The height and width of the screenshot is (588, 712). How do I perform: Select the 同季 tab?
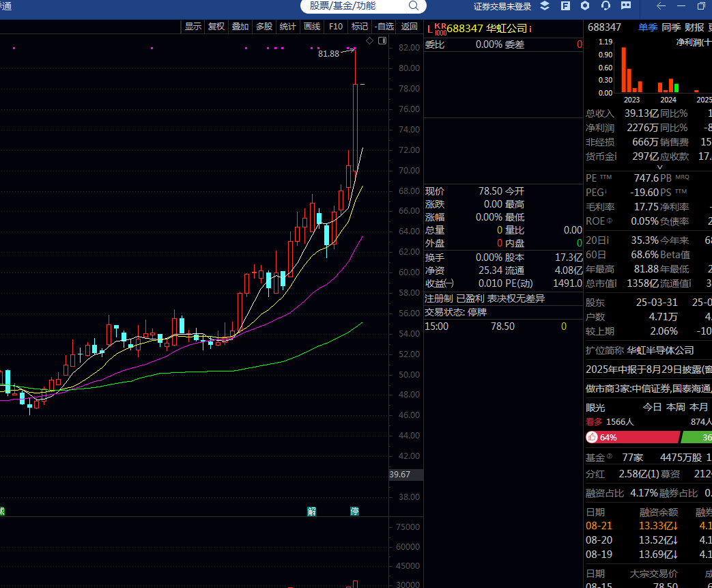[x=671, y=27]
